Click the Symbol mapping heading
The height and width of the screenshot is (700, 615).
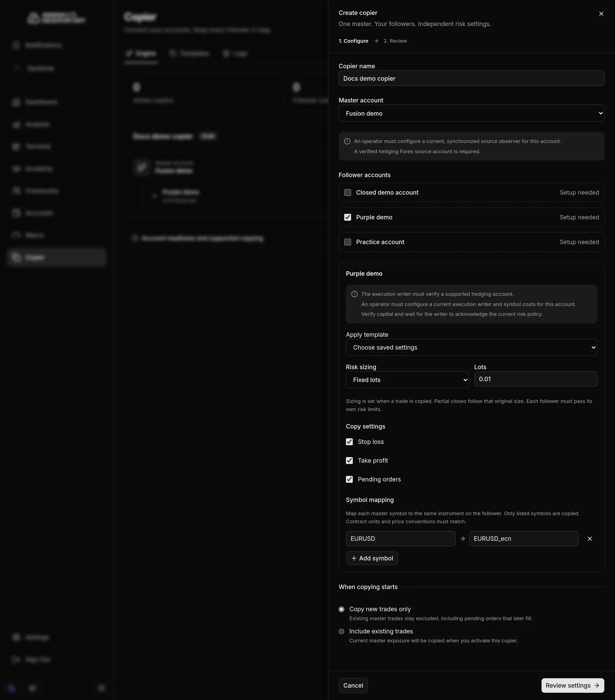coord(370,500)
